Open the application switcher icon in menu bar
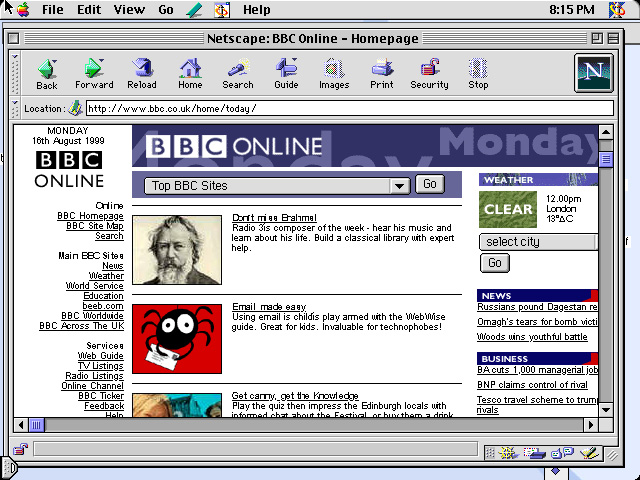Image resolution: width=640 pixels, height=480 pixels. click(617, 9)
